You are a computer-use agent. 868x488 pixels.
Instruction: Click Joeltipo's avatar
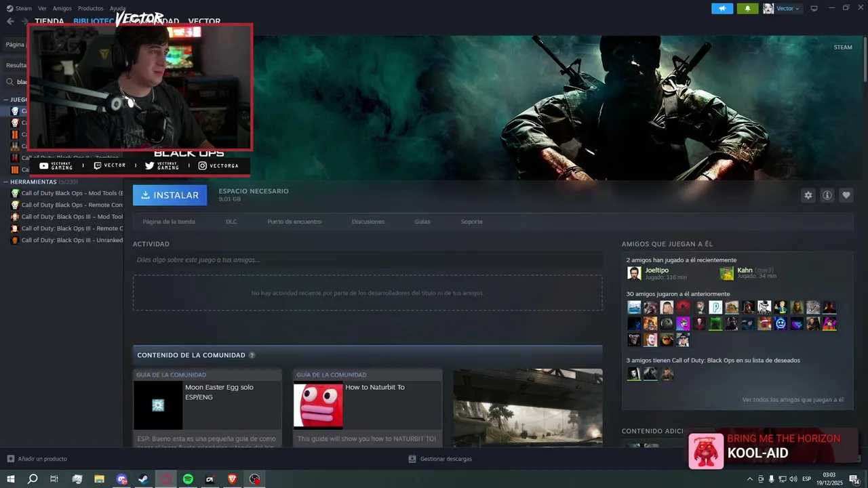coord(634,273)
